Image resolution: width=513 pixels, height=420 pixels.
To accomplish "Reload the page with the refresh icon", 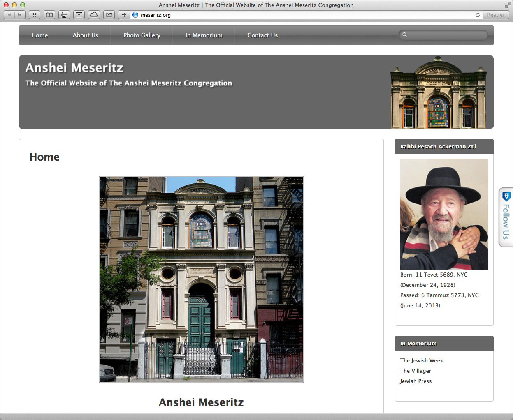I will click(x=477, y=15).
